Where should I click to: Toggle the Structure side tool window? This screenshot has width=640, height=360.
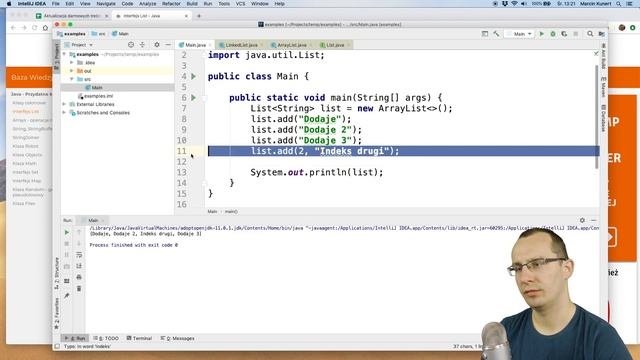click(x=57, y=273)
